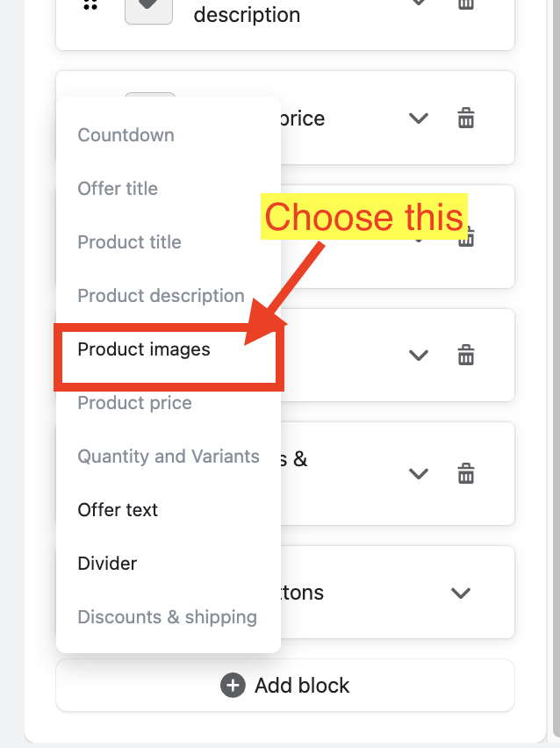Select Offer text in the block menu
The width and height of the screenshot is (560, 748).
pyautogui.click(x=118, y=510)
